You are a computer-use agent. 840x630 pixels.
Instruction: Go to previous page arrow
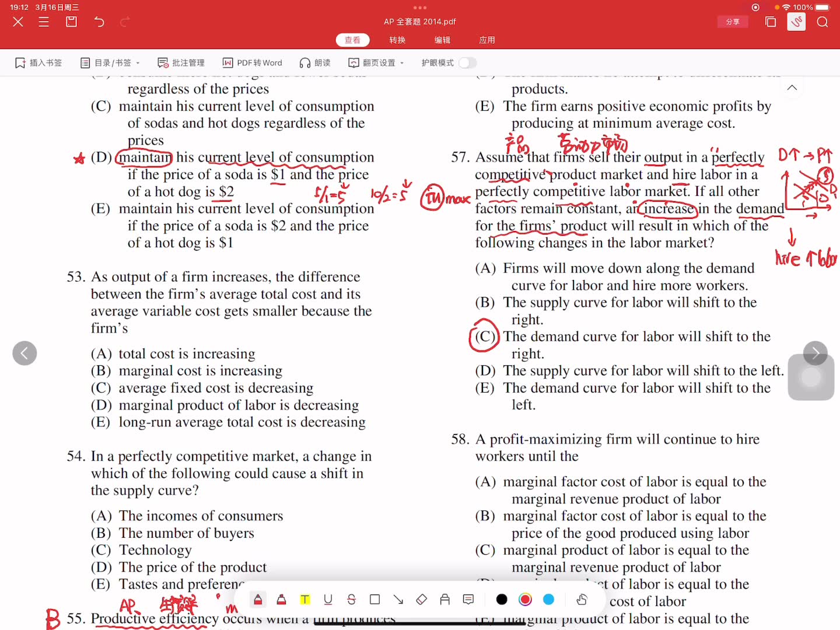24,353
